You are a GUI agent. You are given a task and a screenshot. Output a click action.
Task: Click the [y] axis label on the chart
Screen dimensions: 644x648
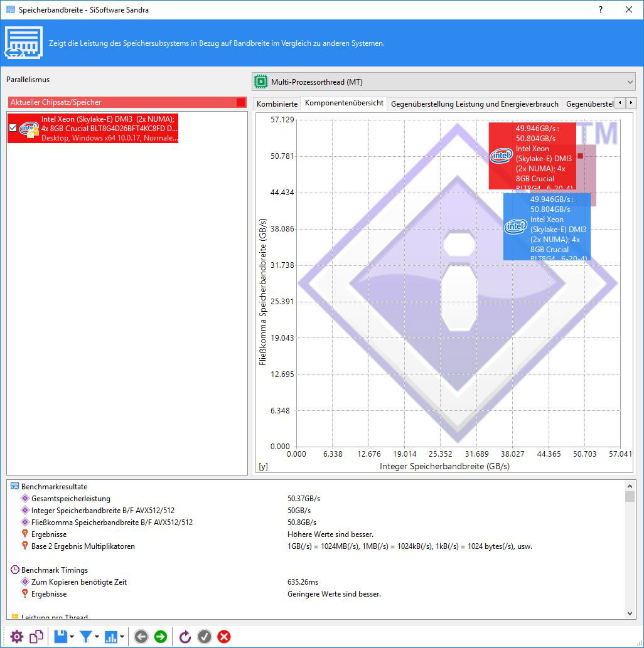[x=264, y=466]
